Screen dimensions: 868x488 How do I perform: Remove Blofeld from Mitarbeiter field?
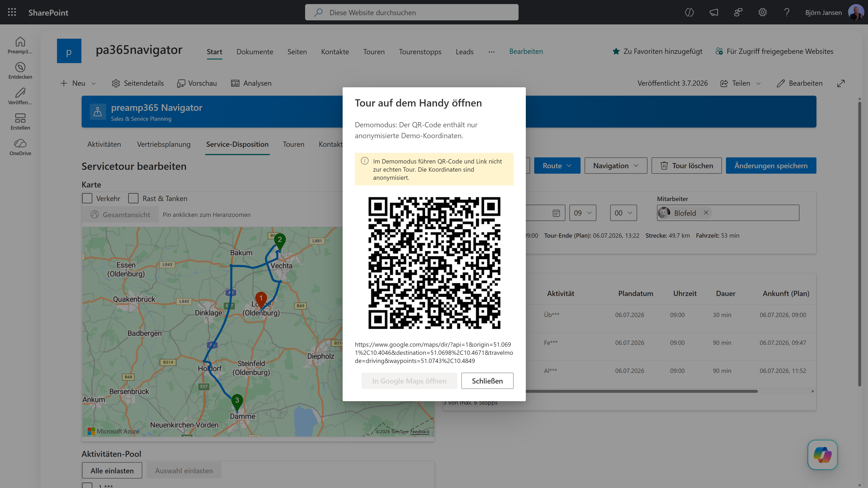[x=706, y=213]
